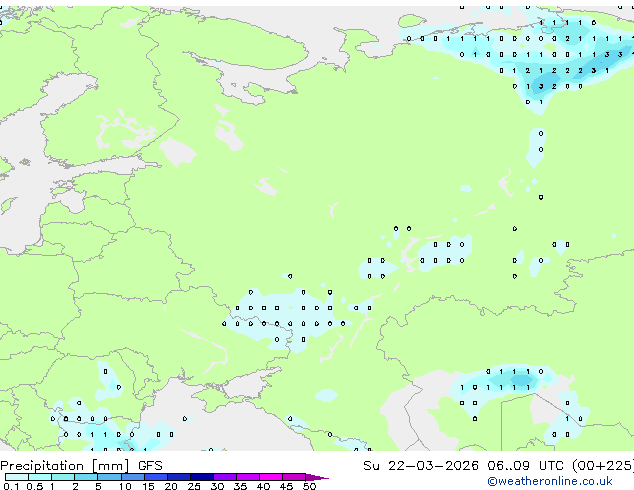Click the legend label '0.5'
Viewport: 634px width, 490px height.
pyautogui.click(x=35, y=486)
